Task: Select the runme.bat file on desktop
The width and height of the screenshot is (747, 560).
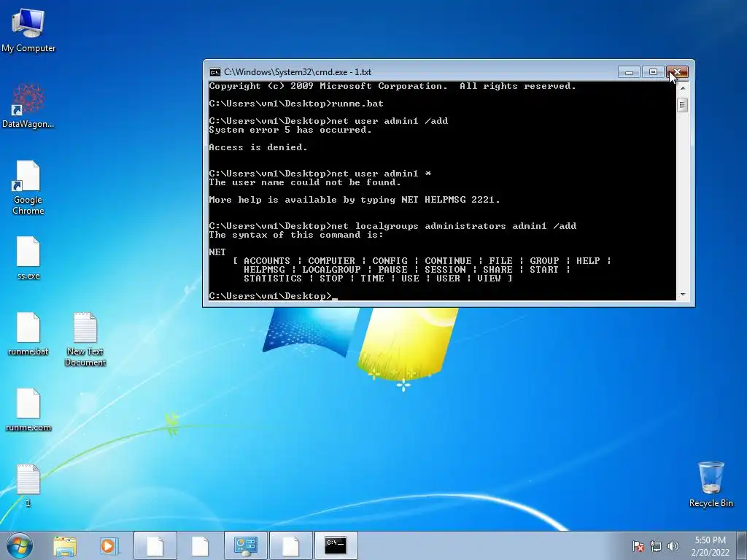Action: tap(28, 334)
